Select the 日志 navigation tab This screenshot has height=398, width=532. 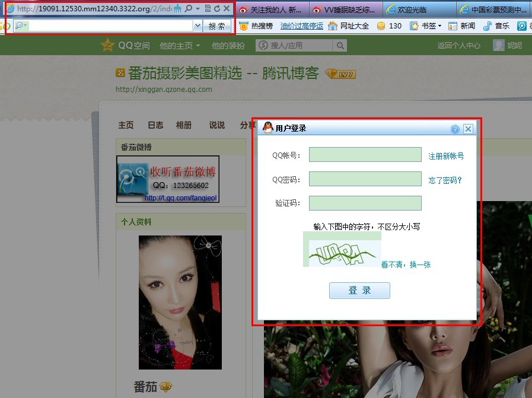coord(155,125)
